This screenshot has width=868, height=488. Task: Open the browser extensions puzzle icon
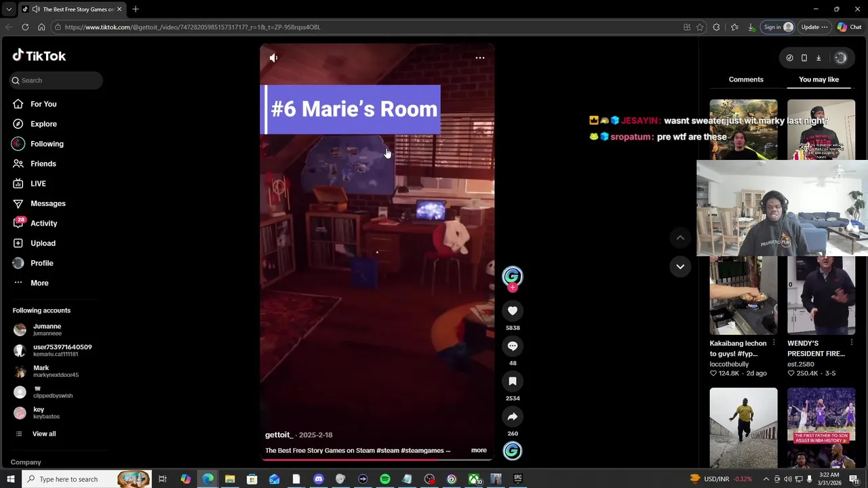point(716,27)
